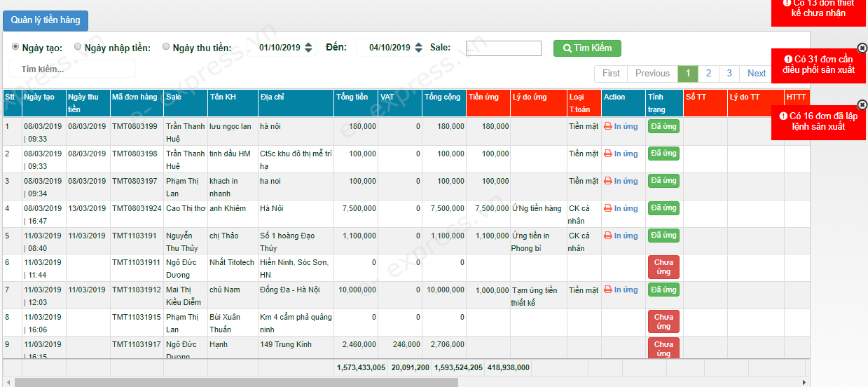This screenshot has width=868, height=387.
Task: Click the print icon for order TMT0803199
Action: tap(607, 127)
